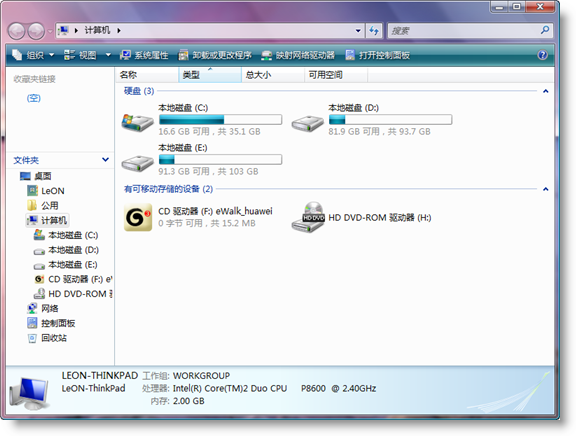
Task: Open the recent pages dropdown beside Forward
Action: coord(50,32)
